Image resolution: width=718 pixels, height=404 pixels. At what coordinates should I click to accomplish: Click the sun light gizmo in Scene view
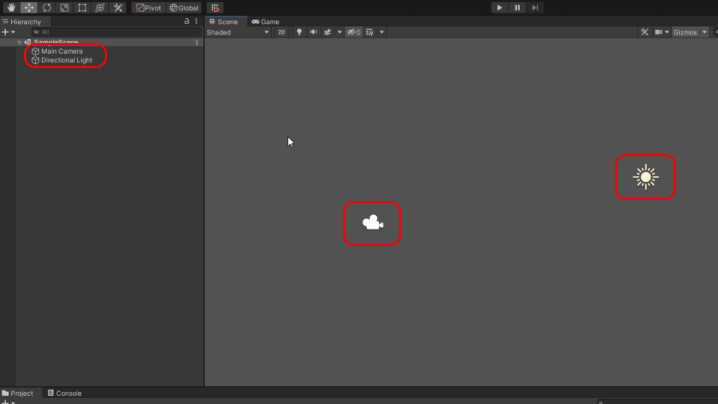(x=646, y=177)
